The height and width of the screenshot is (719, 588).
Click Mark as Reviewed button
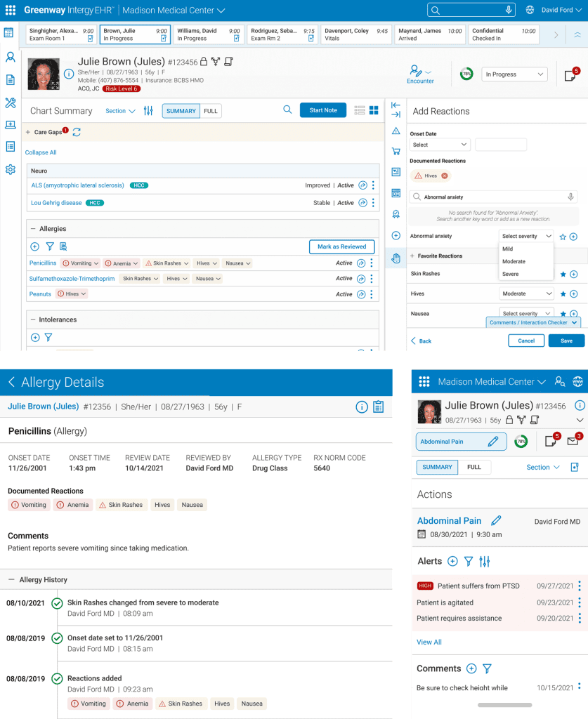pos(341,246)
